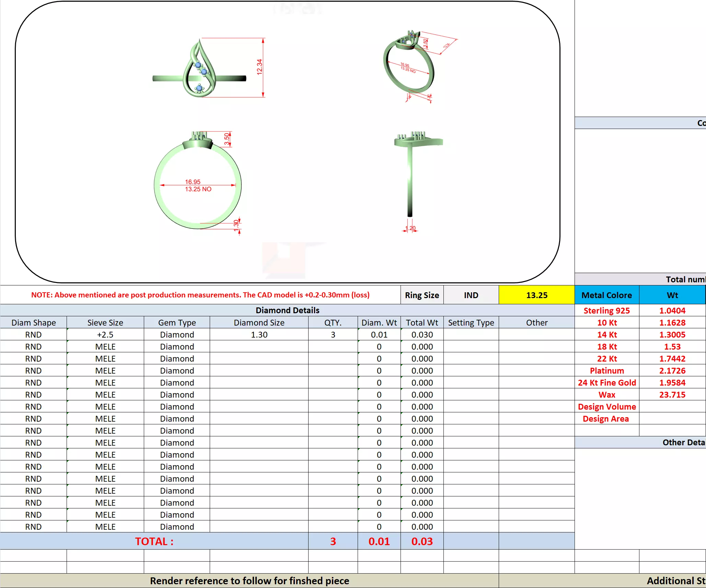Click the TOTAL label cell

pos(154,541)
